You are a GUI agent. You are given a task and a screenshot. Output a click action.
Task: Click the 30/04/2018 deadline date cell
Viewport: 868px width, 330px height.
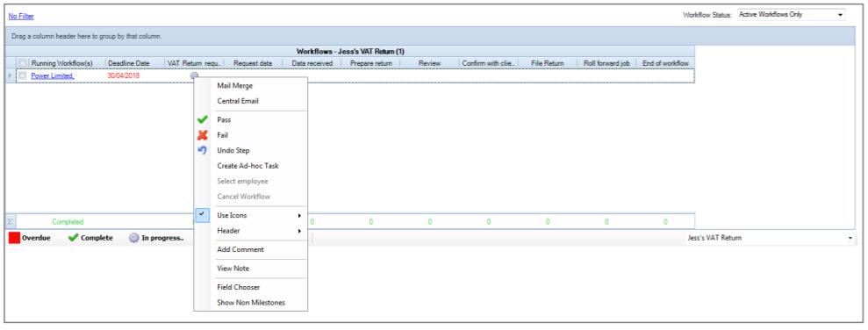[124, 75]
